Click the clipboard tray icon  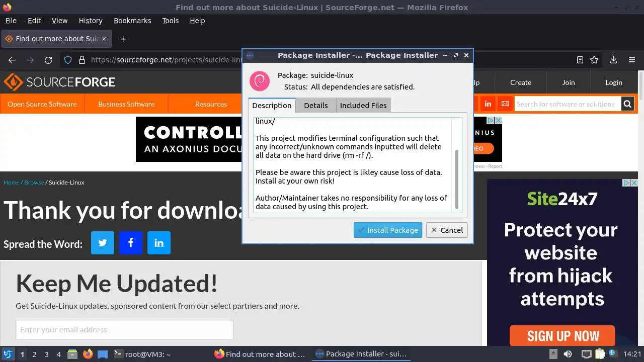pyautogui.click(x=601, y=354)
